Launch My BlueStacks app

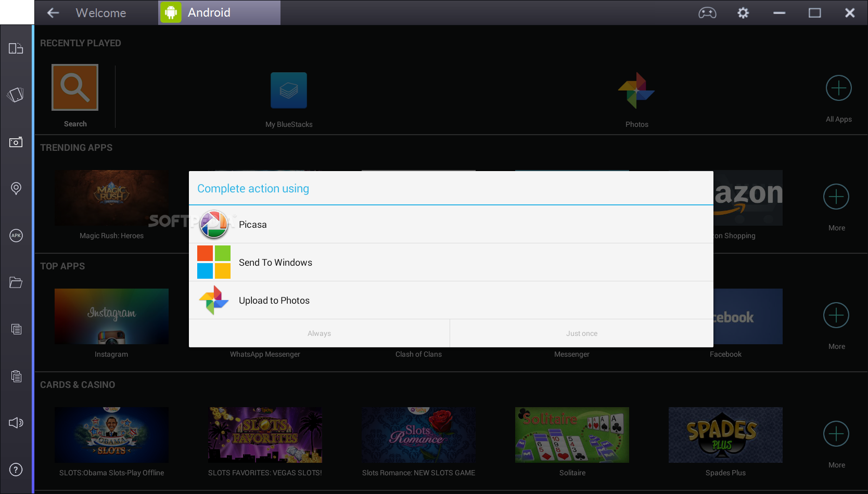[x=289, y=90]
